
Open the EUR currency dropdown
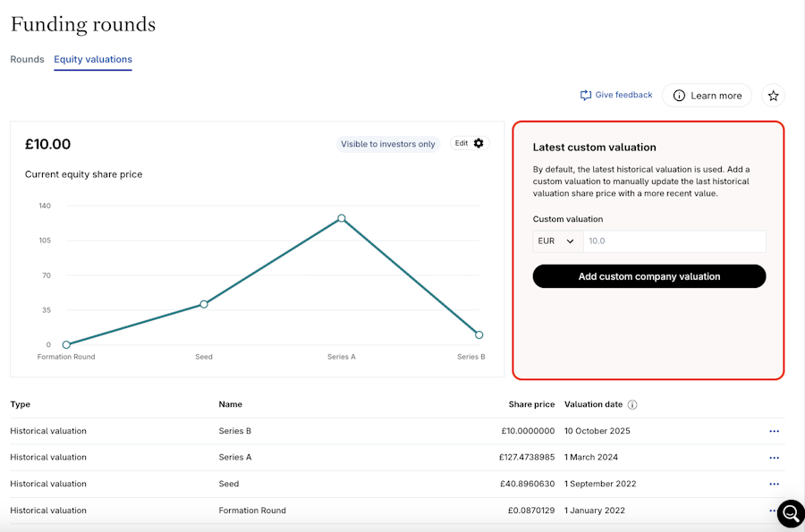coord(556,241)
